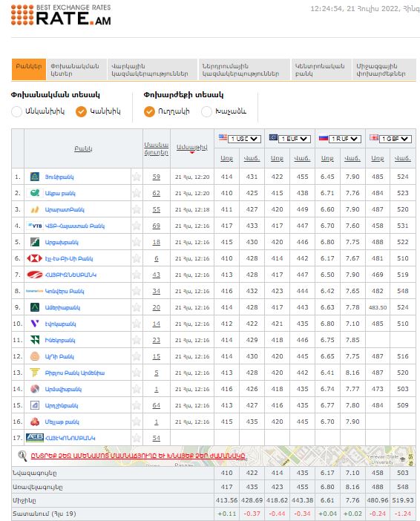Select the Կանխիկ radio option

(x=81, y=111)
